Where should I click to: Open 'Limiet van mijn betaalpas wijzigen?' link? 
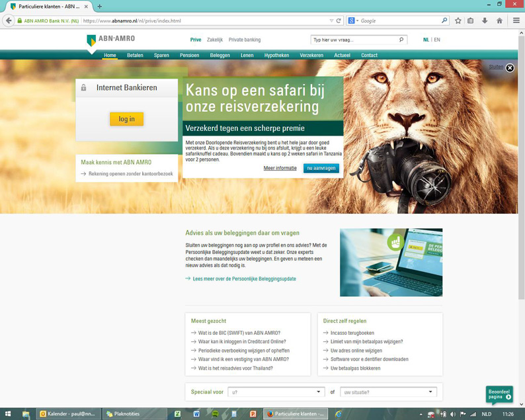point(366,342)
